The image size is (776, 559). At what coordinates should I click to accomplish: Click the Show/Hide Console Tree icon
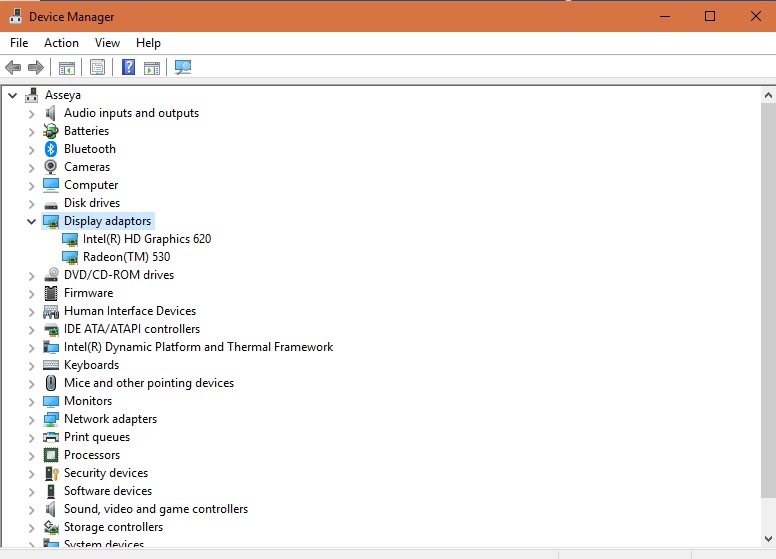coord(67,68)
